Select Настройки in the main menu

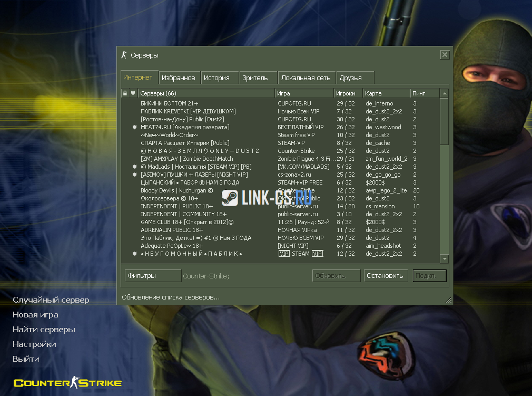[x=34, y=344]
